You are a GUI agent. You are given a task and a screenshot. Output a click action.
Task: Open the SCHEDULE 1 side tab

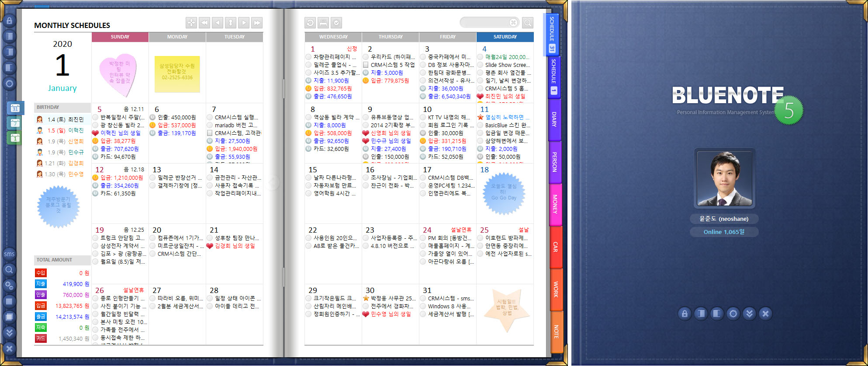pyautogui.click(x=553, y=77)
